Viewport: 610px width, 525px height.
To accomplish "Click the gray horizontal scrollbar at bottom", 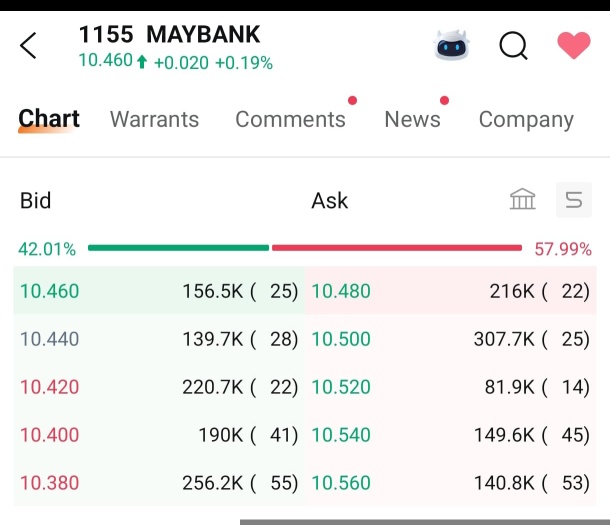I will [x=425, y=522].
